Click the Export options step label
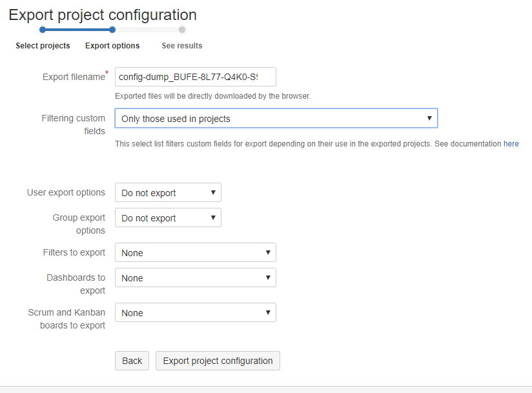 click(x=112, y=45)
